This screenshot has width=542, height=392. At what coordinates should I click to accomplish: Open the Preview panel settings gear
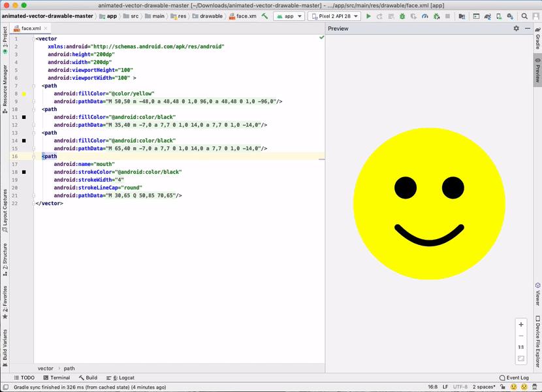click(516, 29)
